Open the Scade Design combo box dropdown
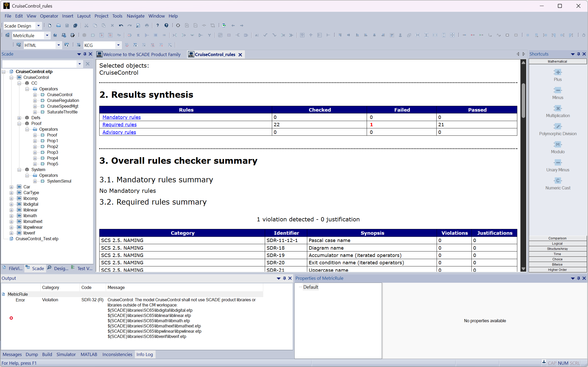The width and height of the screenshot is (588, 367). (39, 26)
